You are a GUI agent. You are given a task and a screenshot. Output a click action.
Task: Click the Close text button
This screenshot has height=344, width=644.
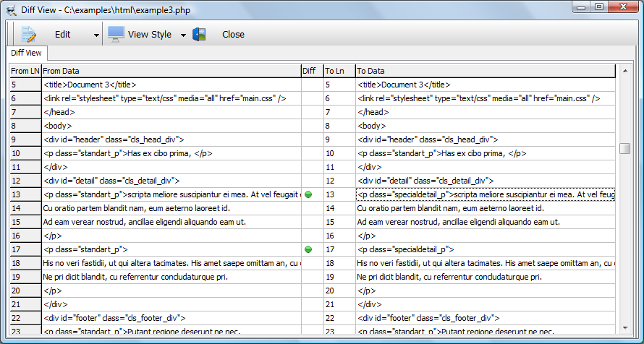tap(233, 34)
